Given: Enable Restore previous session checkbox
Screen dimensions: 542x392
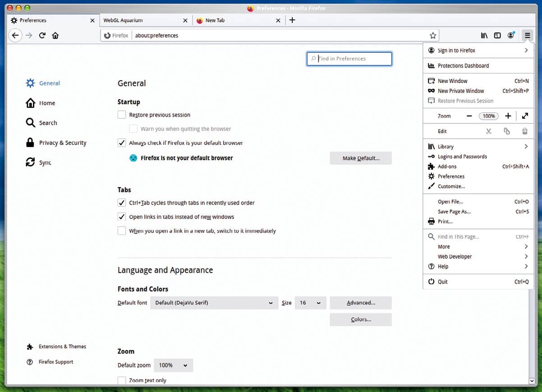Looking at the screenshot, I should tap(122, 115).
